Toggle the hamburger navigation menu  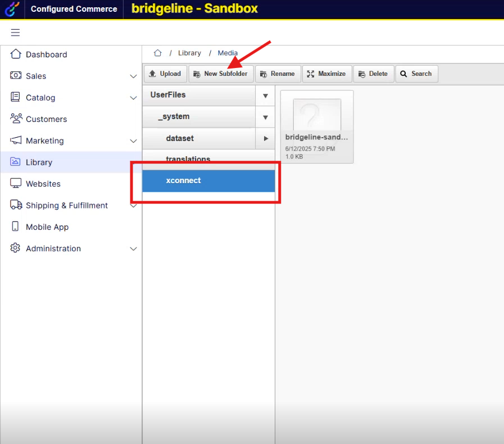tap(15, 33)
